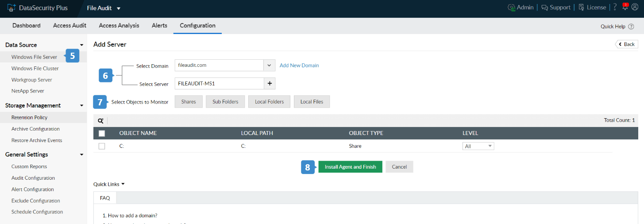Click the Back button
Viewport: 644px width, 224px height.
(x=626, y=44)
